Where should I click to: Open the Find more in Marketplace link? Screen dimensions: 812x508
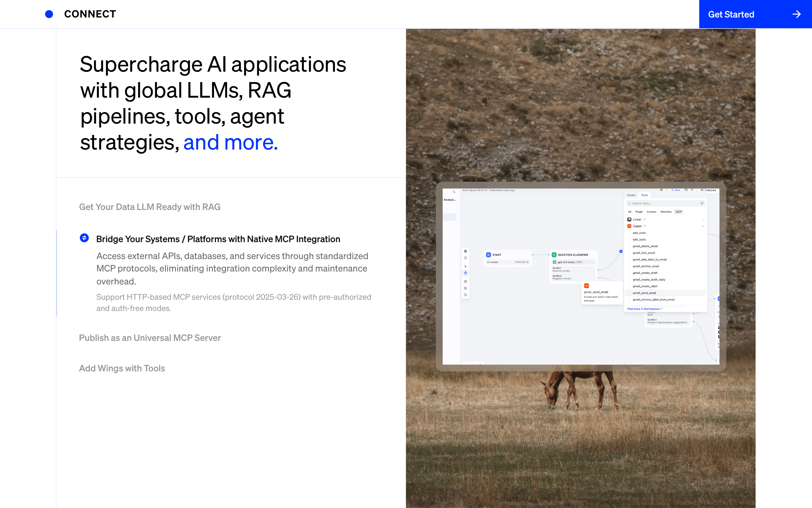(645, 309)
